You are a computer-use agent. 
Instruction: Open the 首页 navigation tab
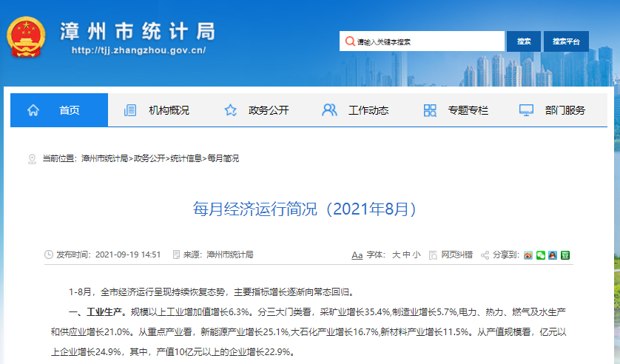59,110
